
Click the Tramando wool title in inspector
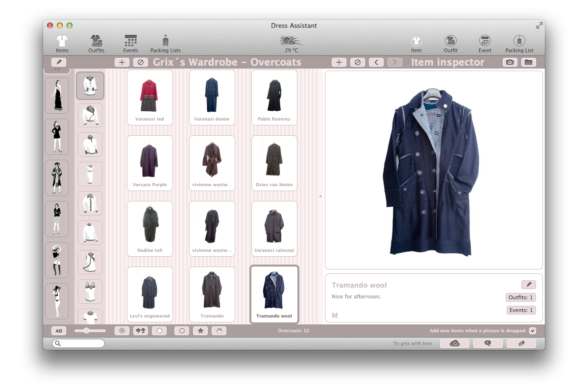pos(359,285)
